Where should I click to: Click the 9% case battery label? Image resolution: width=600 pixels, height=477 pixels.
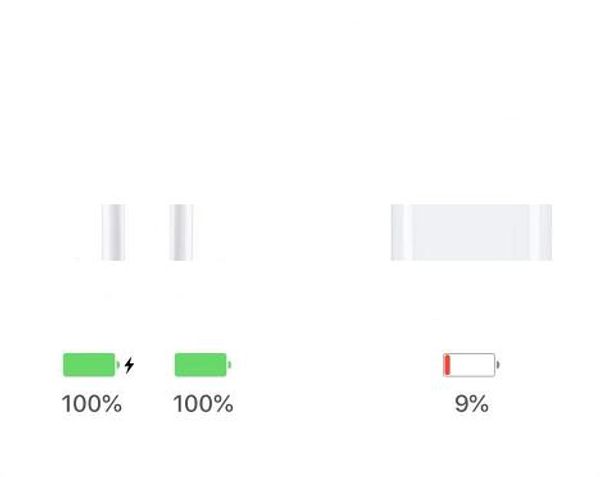pyautogui.click(x=471, y=405)
